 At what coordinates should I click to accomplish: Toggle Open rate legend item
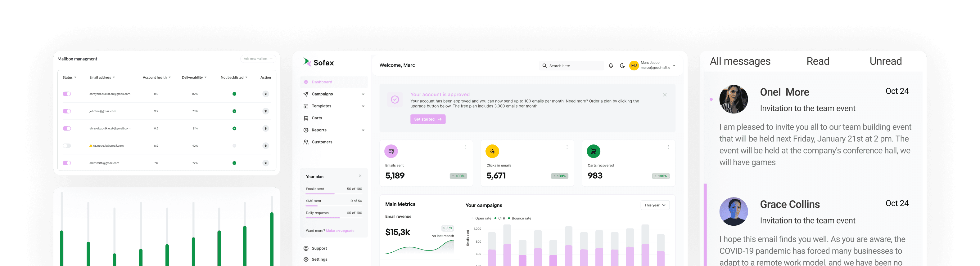(x=481, y=219)
